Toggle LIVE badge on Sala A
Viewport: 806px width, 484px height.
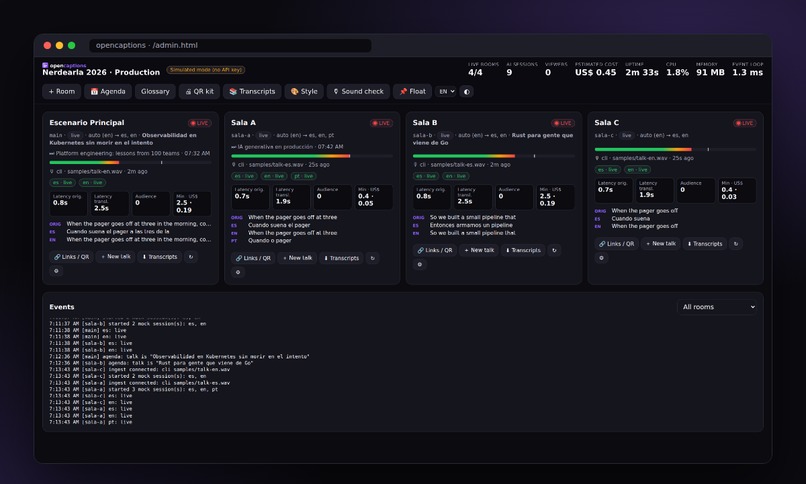[381, 123]
